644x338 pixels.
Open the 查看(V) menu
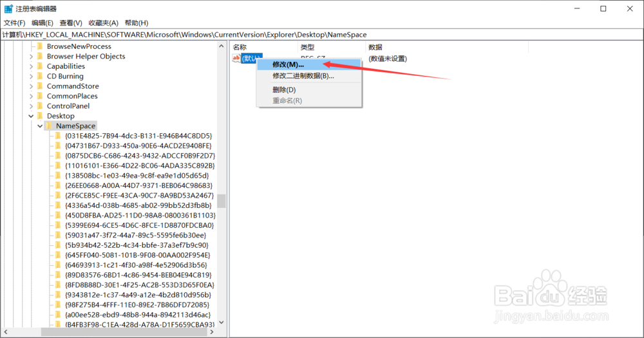click(x=71, y=23)
